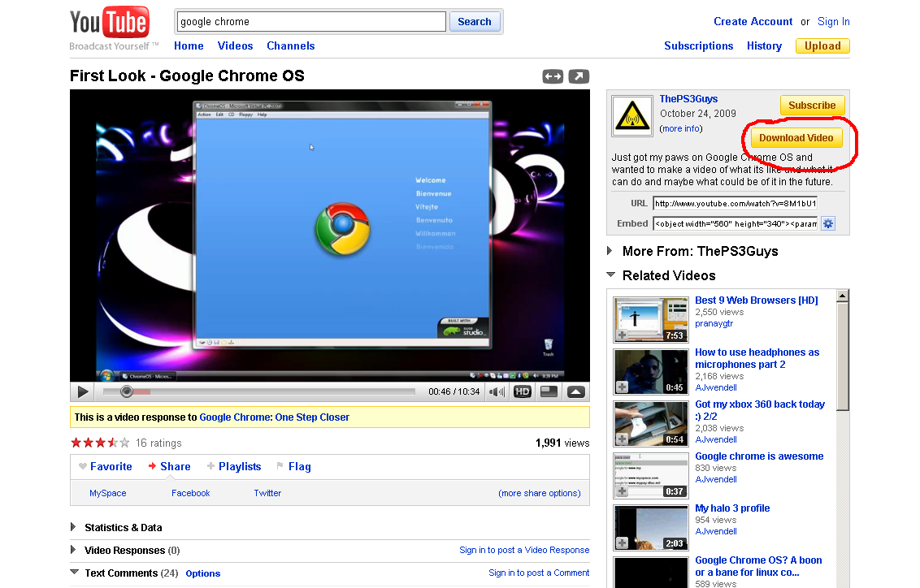Rate video using the star rating
The width and height of the screenshot is (920, 588).
(x=100, y=443)
